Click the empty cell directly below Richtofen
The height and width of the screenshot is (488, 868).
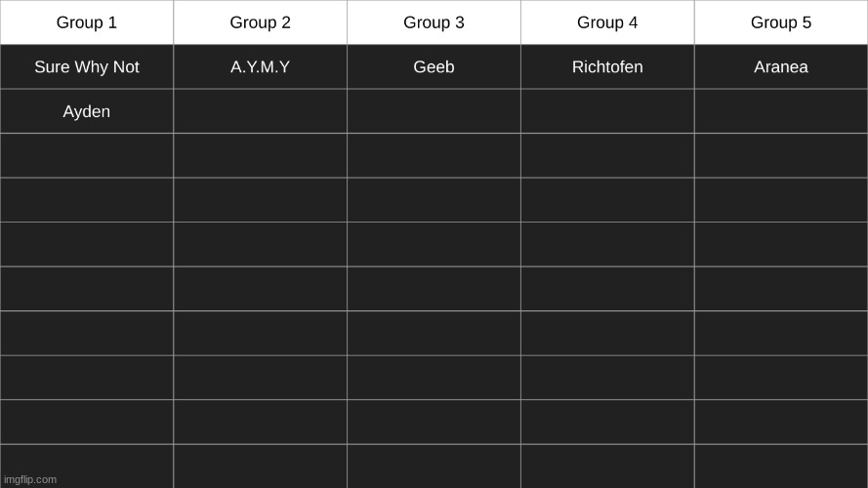(x=607, y=111)
